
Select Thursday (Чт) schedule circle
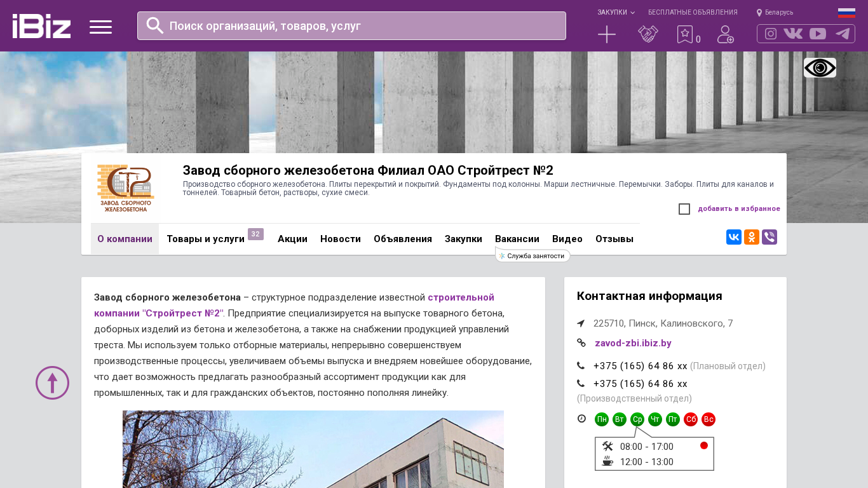coord(655,419)
